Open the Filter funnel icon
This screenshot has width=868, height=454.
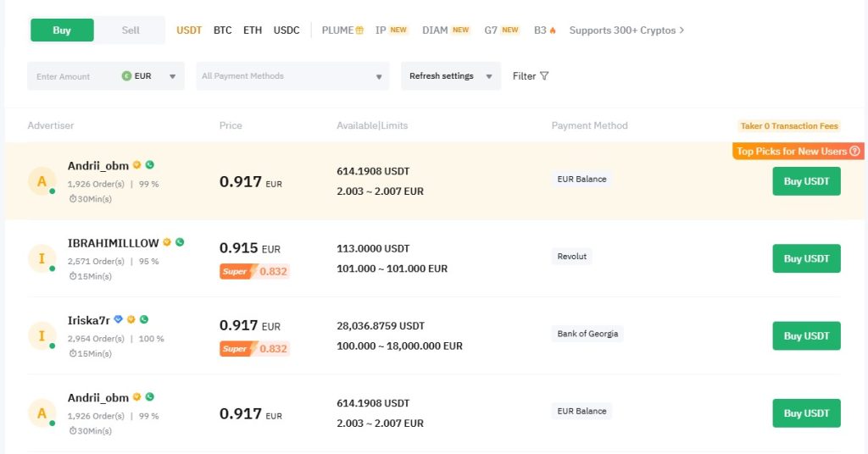[x=544, y=75]
